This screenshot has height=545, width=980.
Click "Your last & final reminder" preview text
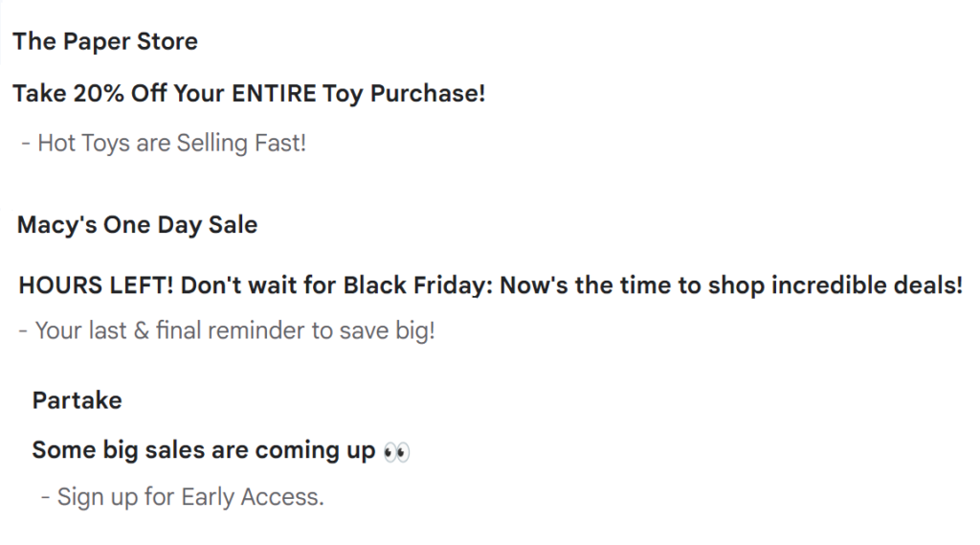pos(226,331)
